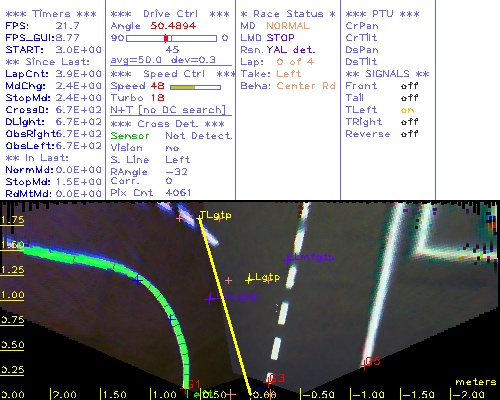Select the Drive Ctrl section header
This screenshot has height=400, width=500.
(x=170, y=14)
